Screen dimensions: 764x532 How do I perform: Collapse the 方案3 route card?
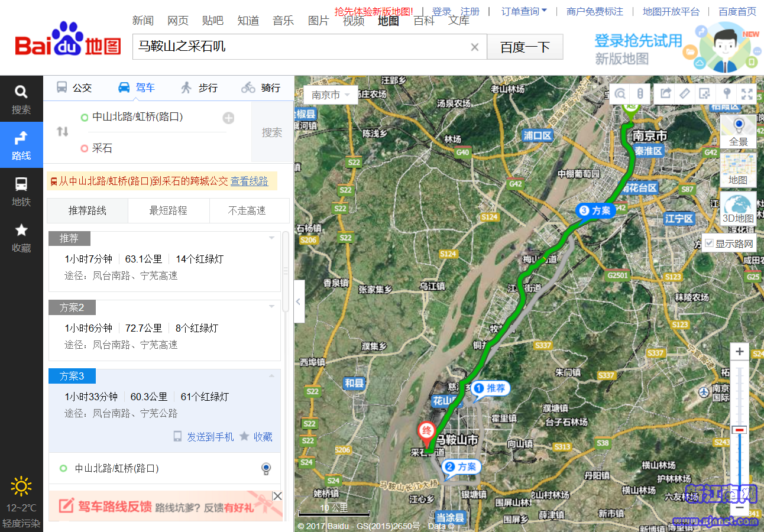pos(272,376)
